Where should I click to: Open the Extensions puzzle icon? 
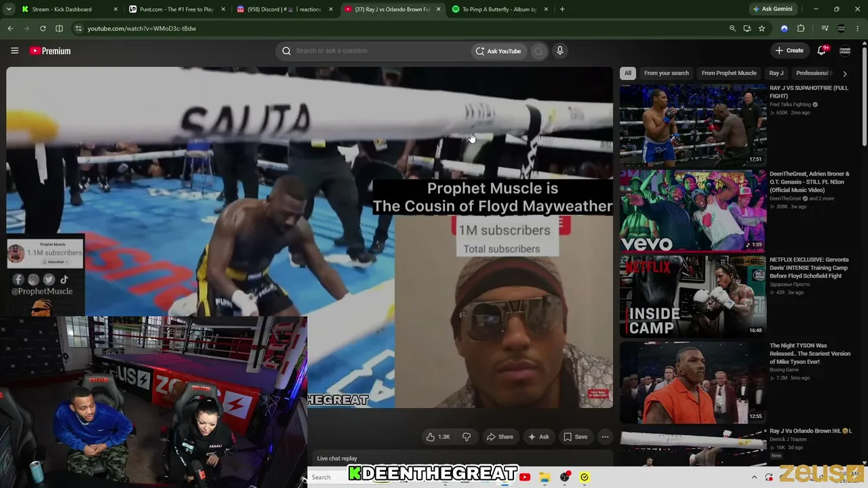[x=801, y=28]
